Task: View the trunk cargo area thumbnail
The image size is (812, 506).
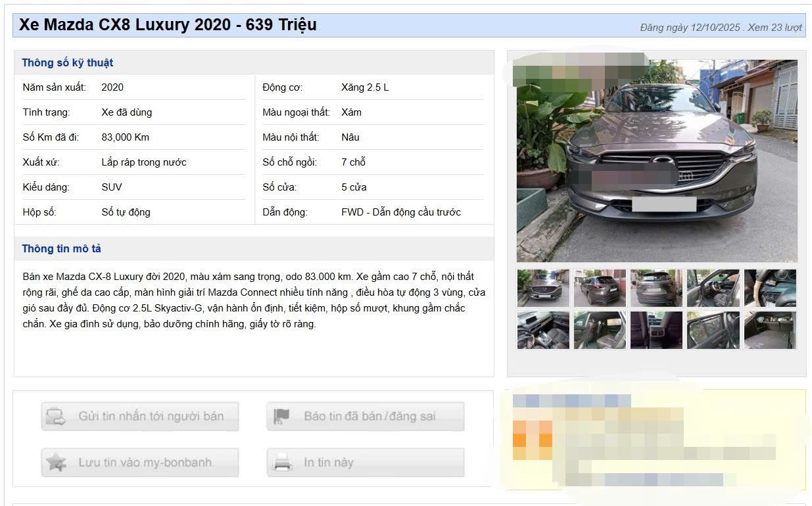Action: coord(770,330)
